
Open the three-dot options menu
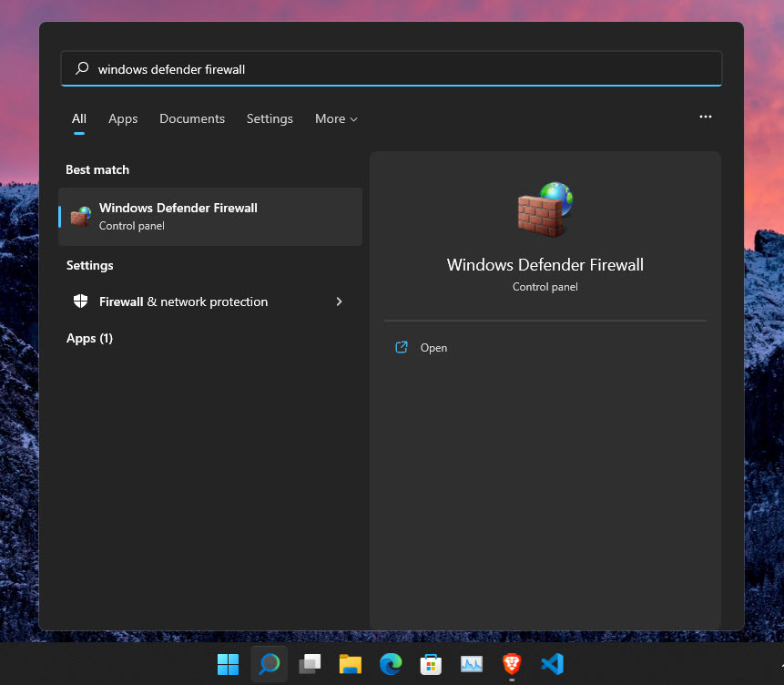[705, 117]
